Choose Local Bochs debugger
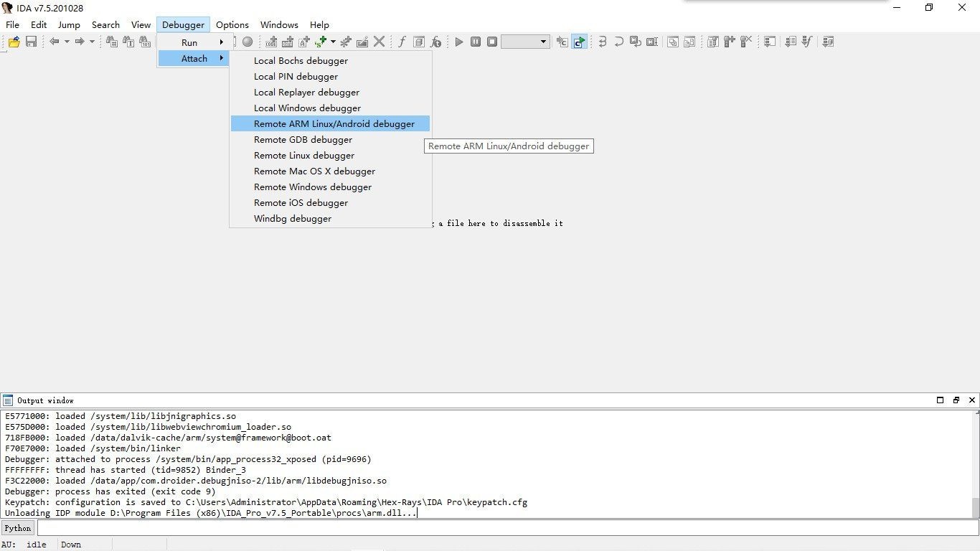The image size is (980, 551). tap(330, 60)
